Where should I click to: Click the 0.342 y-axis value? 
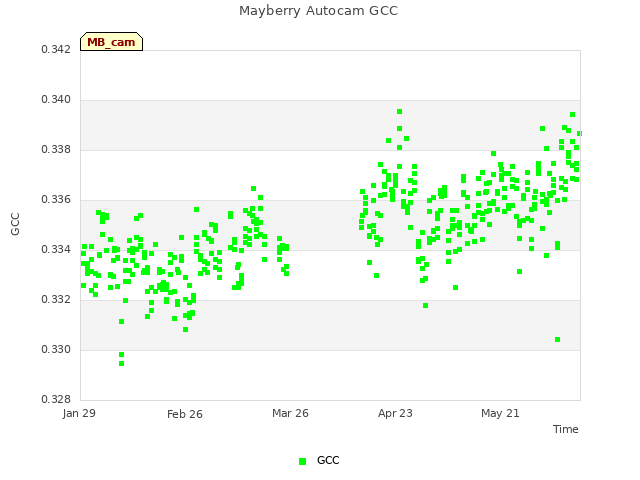(56, 49)
